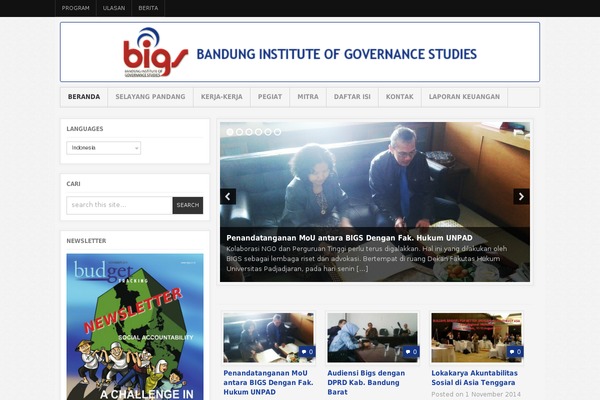Image resolution: width=600 pixels, height=400 pixels.
Task: Select the fifth slider dot
Action: click(x=268, y=132)
